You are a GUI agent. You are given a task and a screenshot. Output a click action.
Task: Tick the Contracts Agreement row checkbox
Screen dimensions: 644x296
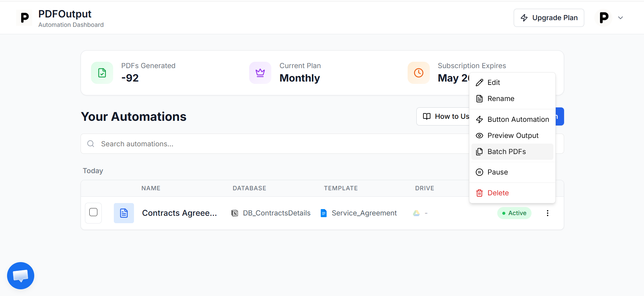[93, 212]
